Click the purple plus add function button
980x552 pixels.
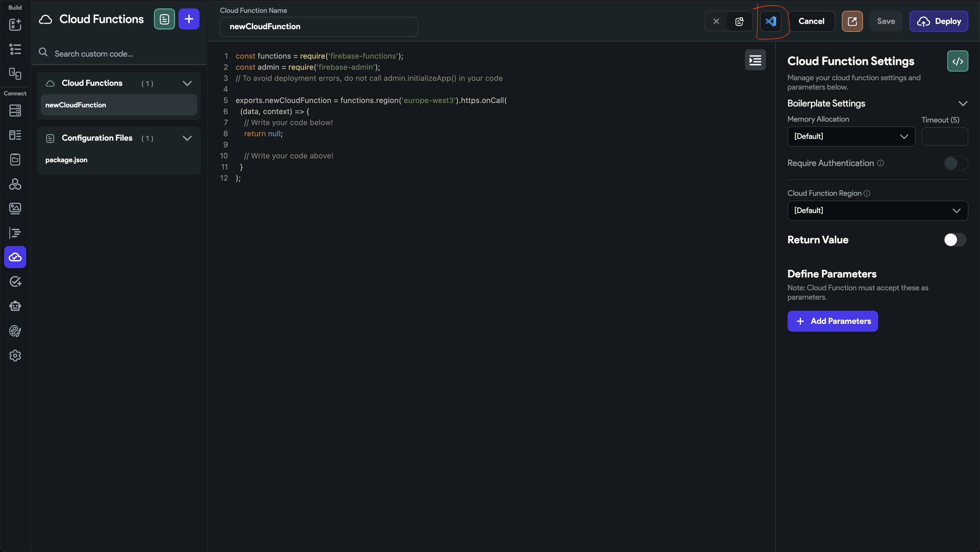(x=189, y=19)
